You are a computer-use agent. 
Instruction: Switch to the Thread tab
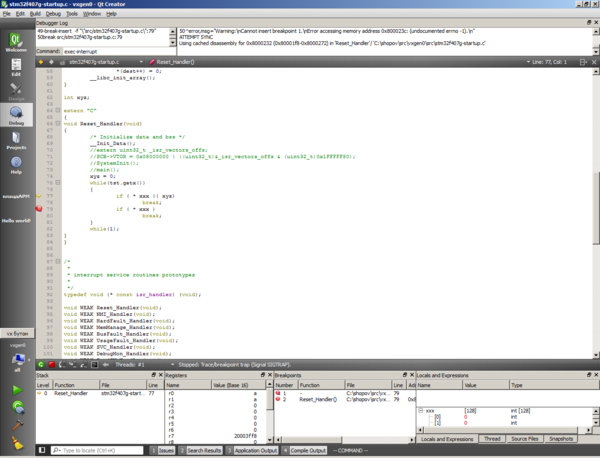[x=492, y=439]
